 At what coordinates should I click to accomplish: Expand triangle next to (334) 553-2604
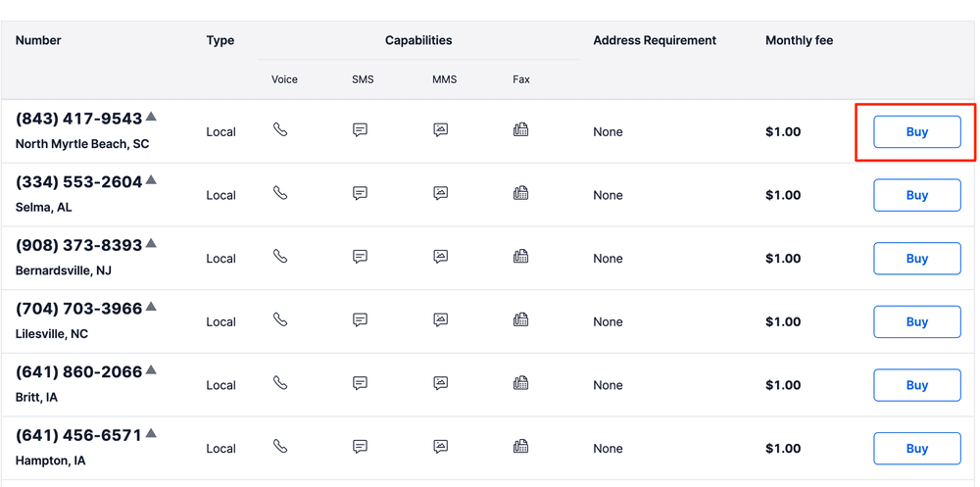tap(151, 180)
